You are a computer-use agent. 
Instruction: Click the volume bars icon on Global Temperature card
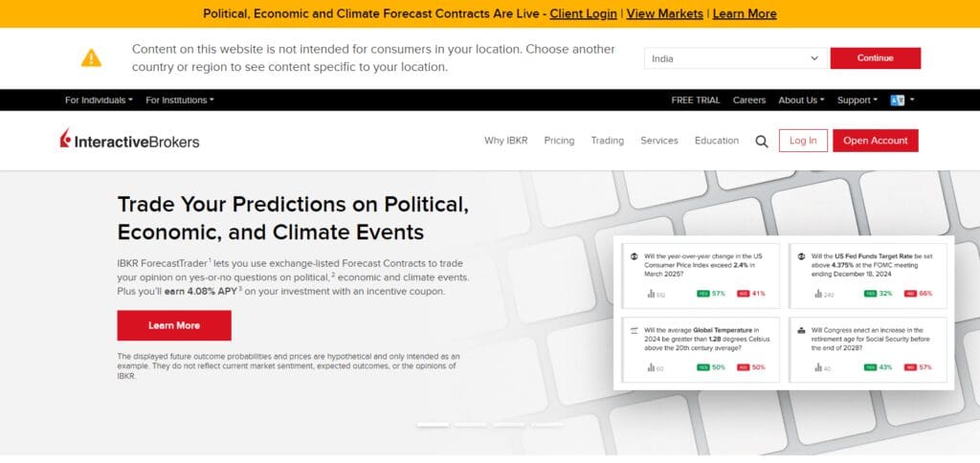click(651, 367)
